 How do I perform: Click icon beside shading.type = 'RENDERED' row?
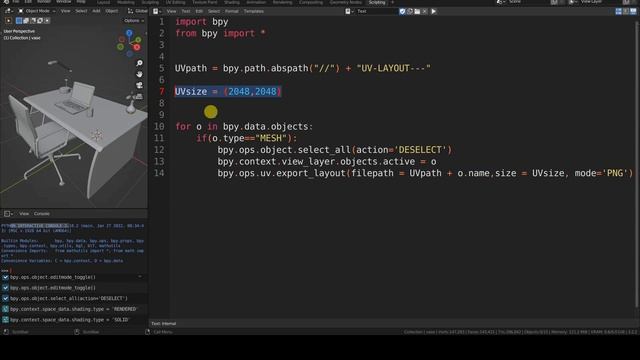point(5,309)
